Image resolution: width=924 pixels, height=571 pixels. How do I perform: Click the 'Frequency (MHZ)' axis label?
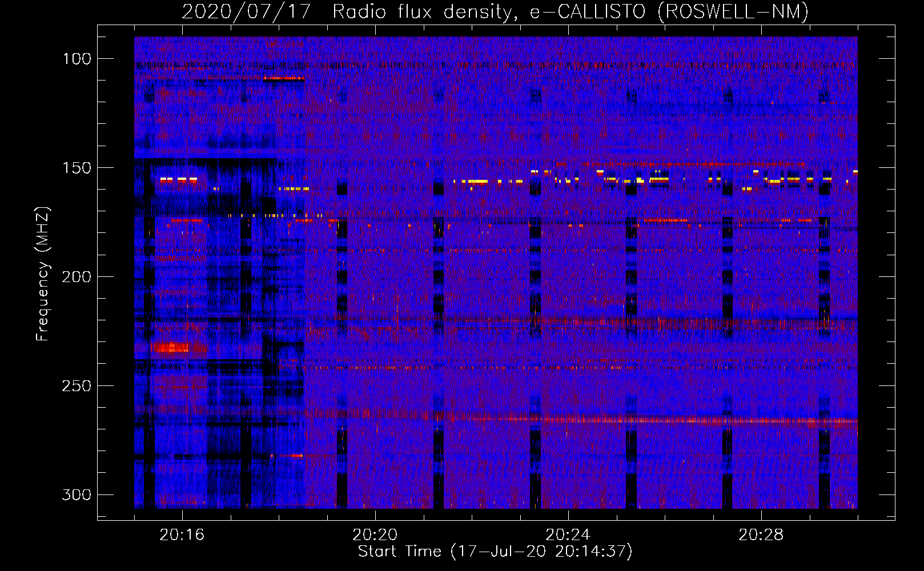click(43, 274)
